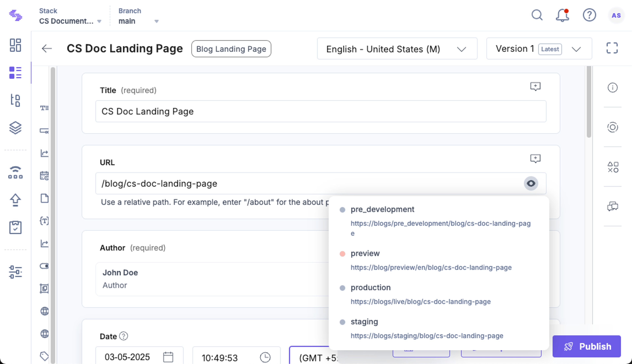Image resolution: width=632 pixels, height=364 pixels.
Task: Open the Publish Queue wifi-style icon
Action: tap(15, 172)
